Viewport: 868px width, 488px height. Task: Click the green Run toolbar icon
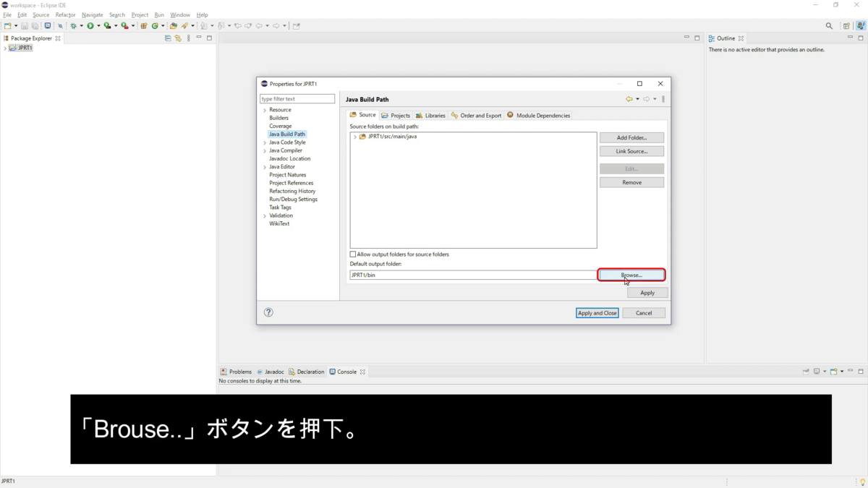point(90,25)
